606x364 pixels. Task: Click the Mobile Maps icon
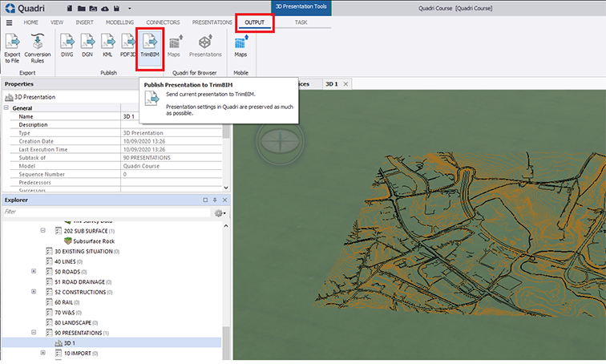(x=240, y=45)
